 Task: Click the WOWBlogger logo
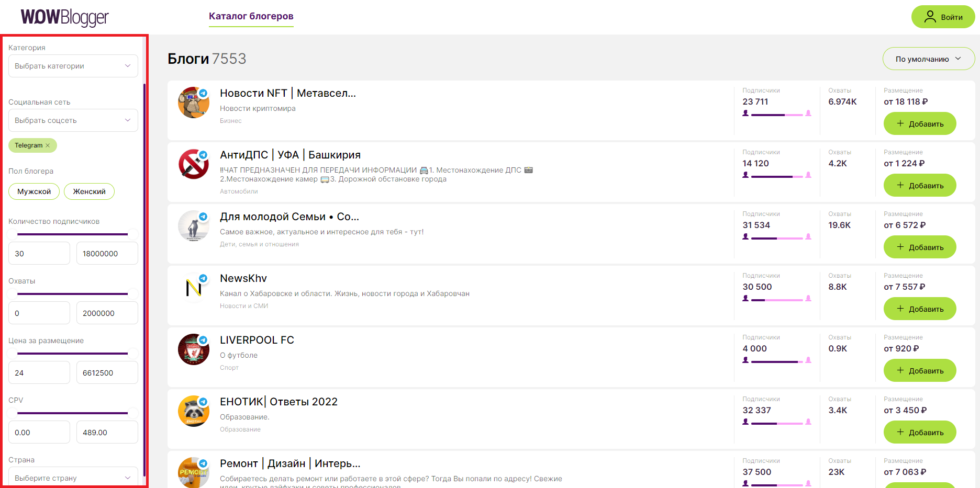pos(64,17)
